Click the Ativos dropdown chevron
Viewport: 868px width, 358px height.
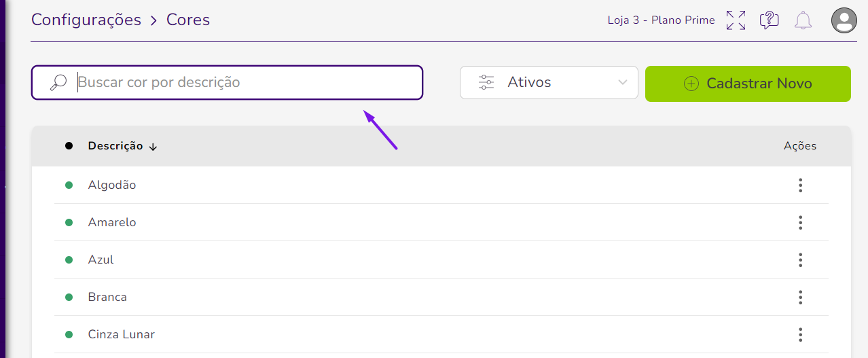point(623,83)
